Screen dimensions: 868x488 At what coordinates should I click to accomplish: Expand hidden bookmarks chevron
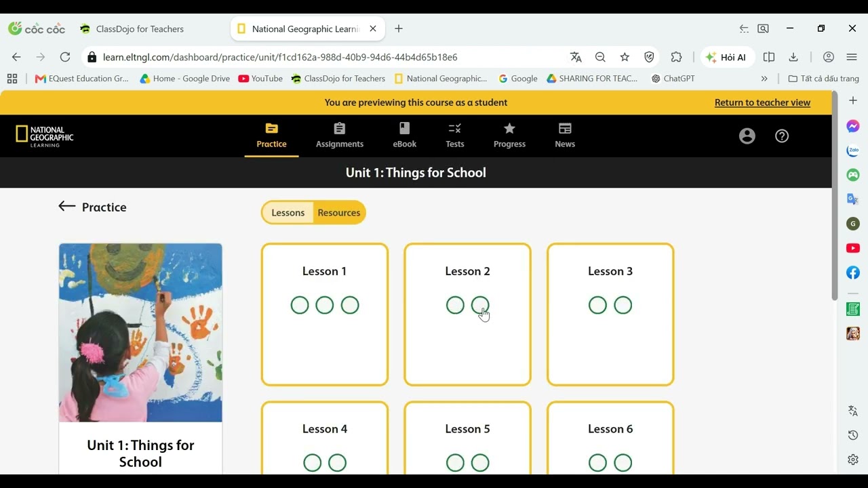pyautogui.click(x=764, y=79)
